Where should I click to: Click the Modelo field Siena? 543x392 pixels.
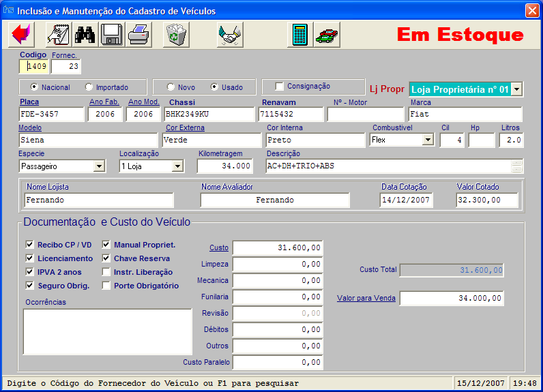pos(88,140)
